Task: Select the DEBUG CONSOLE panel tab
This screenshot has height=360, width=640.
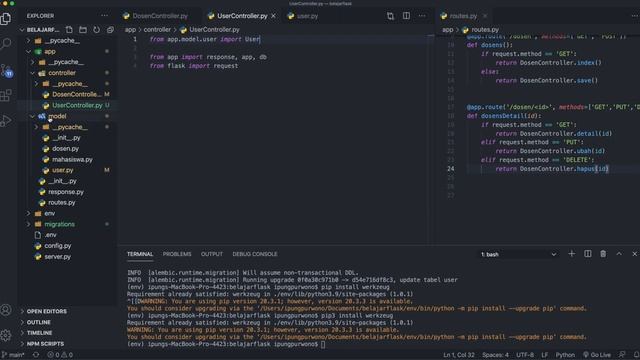Action: [x=255, y=254]
